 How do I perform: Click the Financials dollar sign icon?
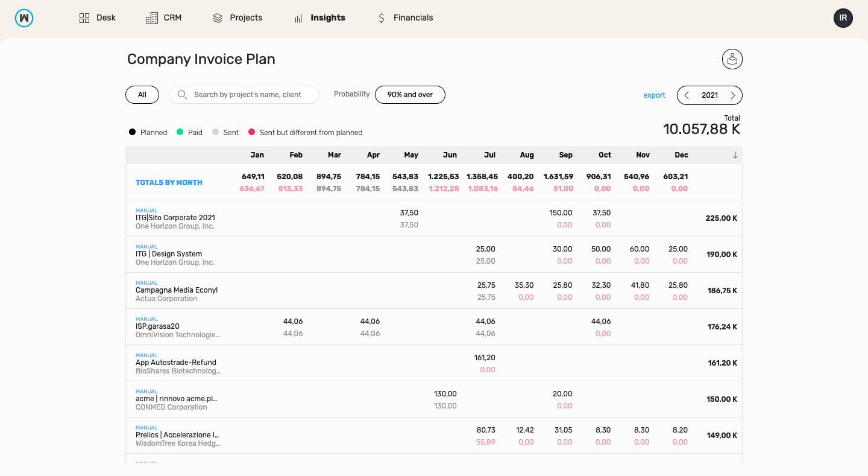pos(381,18)
